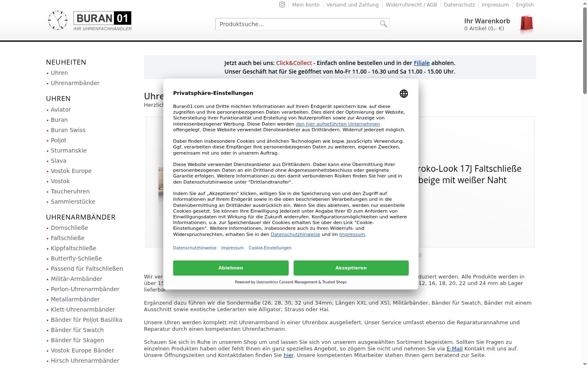Open the red shopping bag cart

[526, 24]
